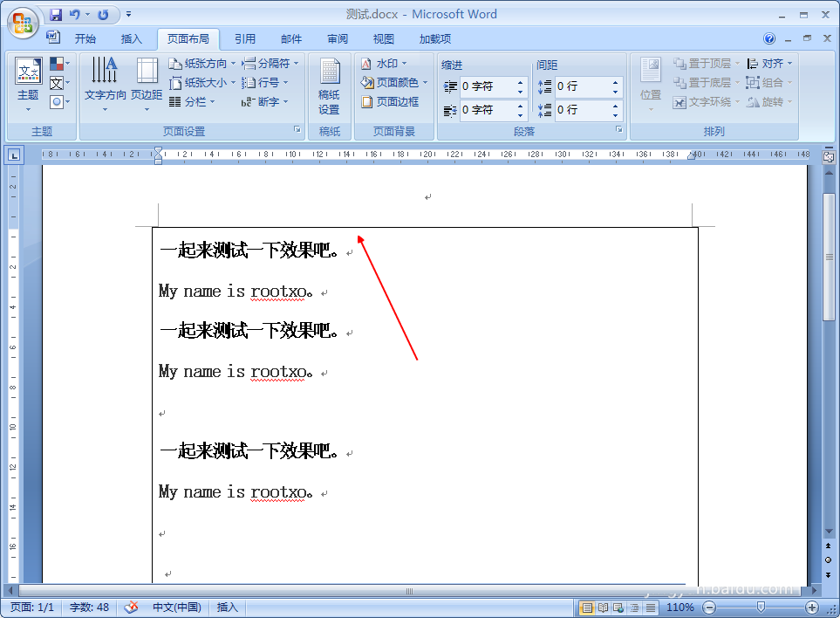Image resolution: width=840 pixels, height=618 pixels.
Task: Open 稿纸设置 (grid paper setup)
Action: 330,85
